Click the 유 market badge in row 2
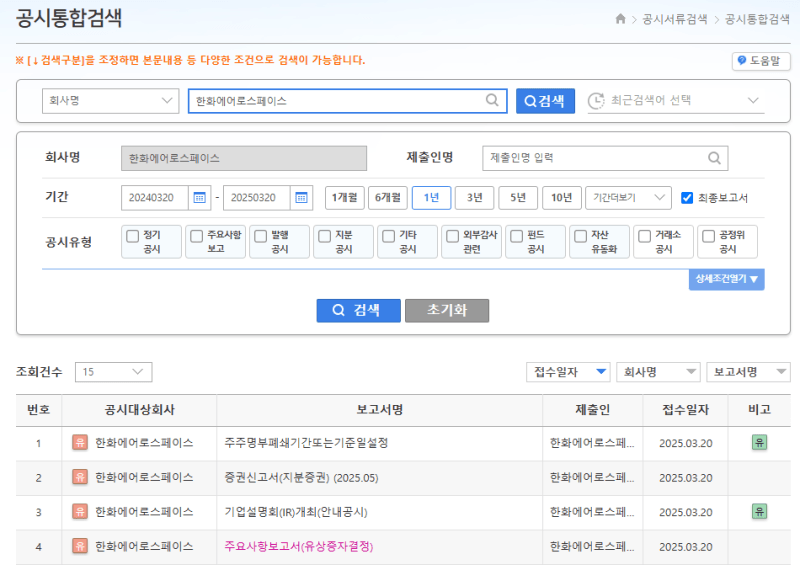800x565 pixels. (80, 477)
